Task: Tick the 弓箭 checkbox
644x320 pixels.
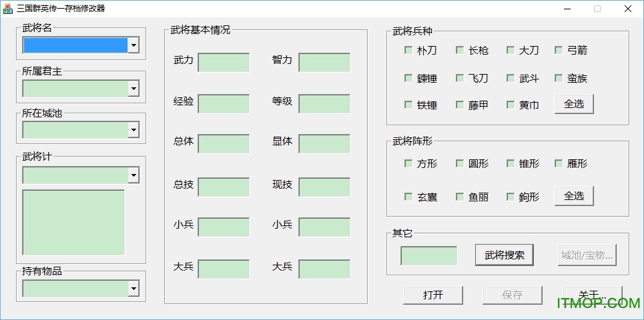Action: click(x=558, y=50)
